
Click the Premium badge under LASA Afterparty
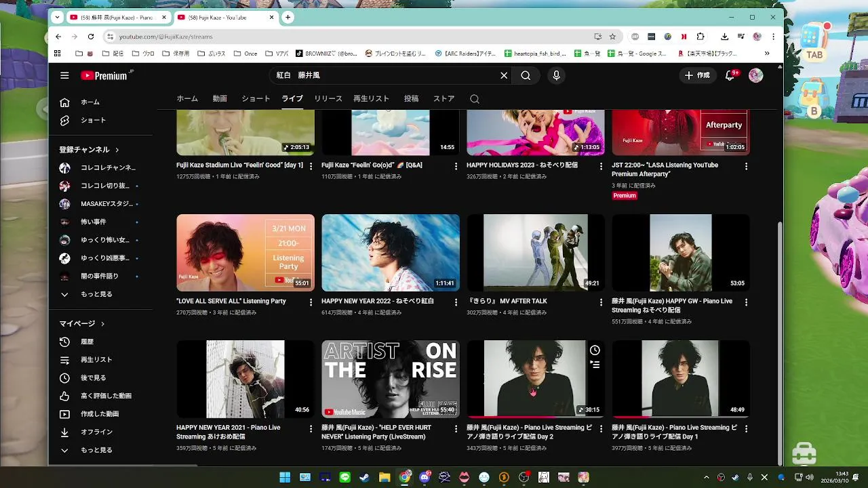(x=625, y=196)
